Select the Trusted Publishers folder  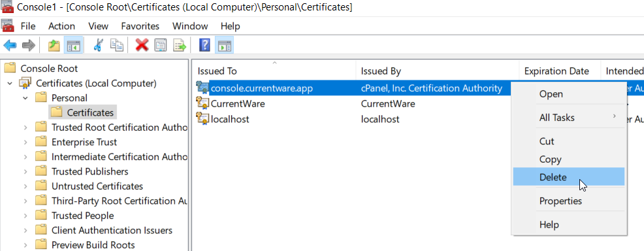click(x=89, y=172)
